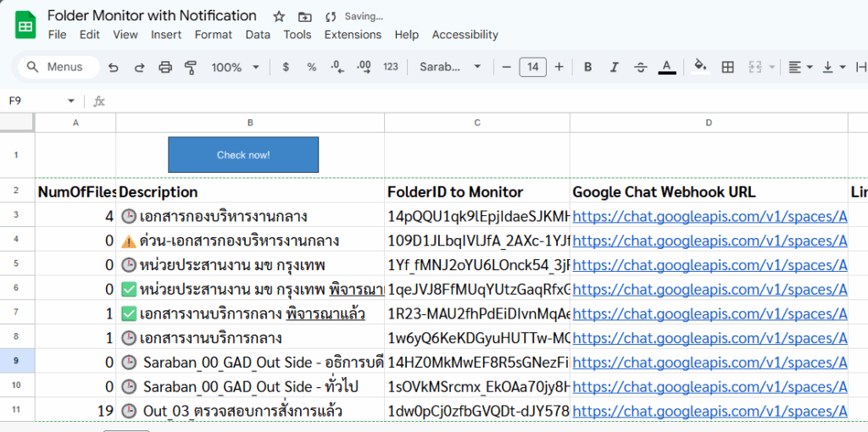Increase font size with plus button
The height and width of the screenshot is (432, 868).
[559, 67]
